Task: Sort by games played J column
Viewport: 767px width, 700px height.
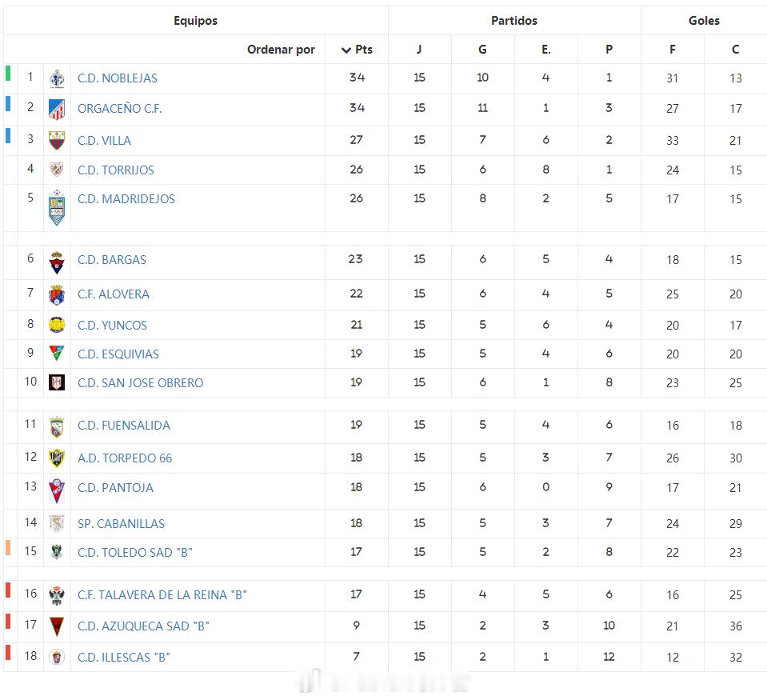Action: coord(419,50)
